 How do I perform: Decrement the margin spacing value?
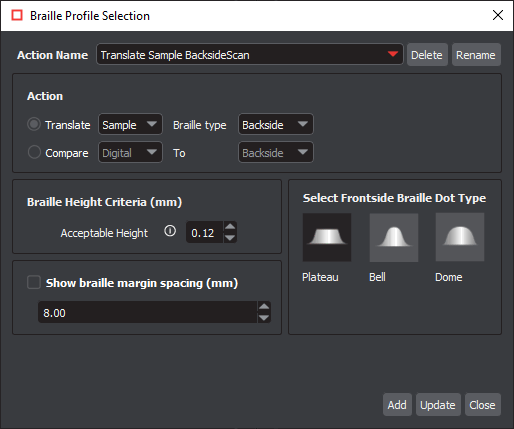[x=264, y=318]
